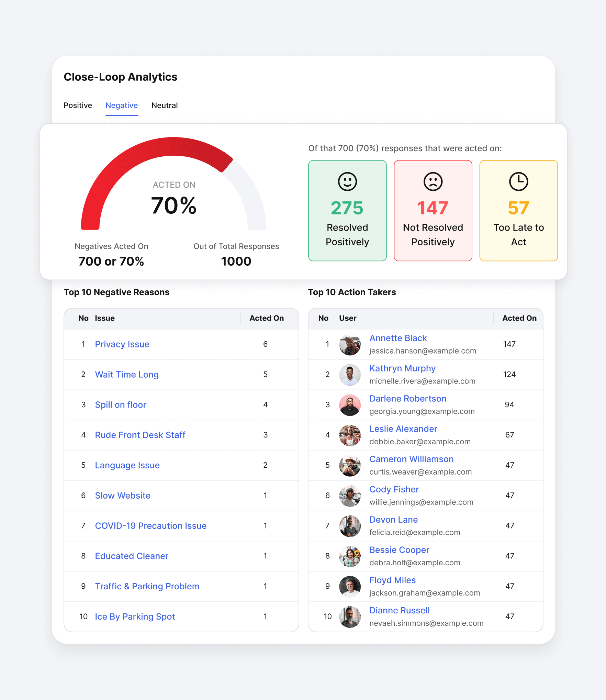The width and height of the screenshot is (606, 700).
Task: Click the smiley face Resolved Positively icon
Action: click(347, 181)
